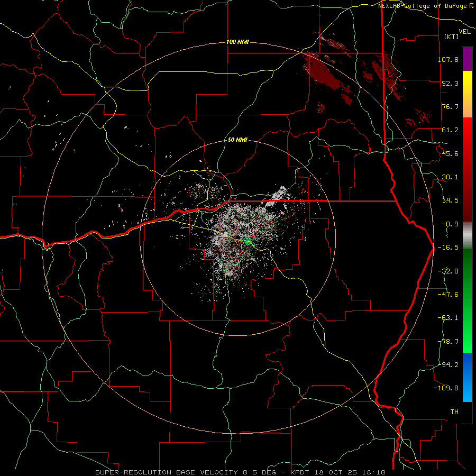Click the blue segment of the color bar
Screen dimensions: 476x476
tap(467, 377)
